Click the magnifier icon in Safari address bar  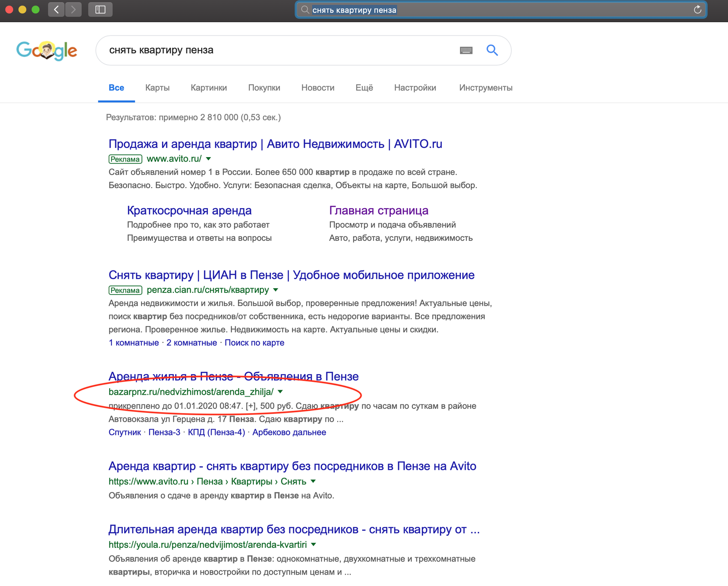[305, 10]
